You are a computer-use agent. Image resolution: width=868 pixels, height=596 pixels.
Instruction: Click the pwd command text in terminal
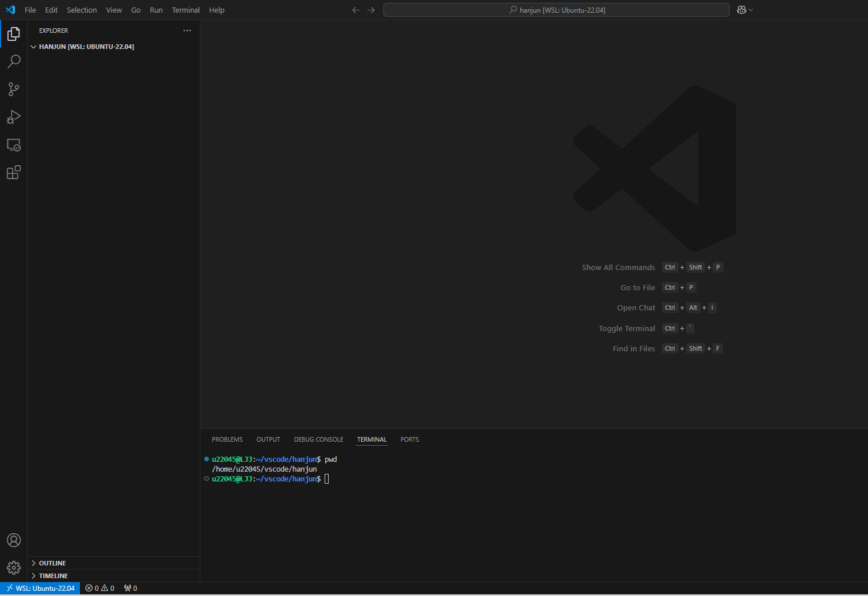(x=331, y=460)
